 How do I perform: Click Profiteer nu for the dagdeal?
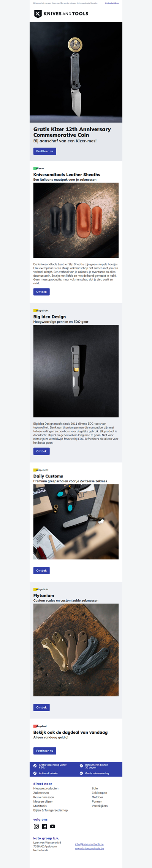(x=45, y=751)
